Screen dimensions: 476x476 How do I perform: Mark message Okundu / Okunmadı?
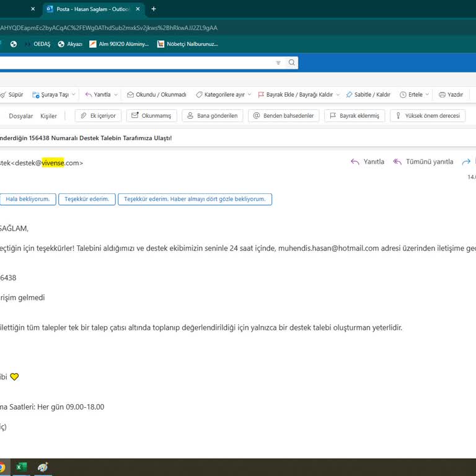pos(157,95)
